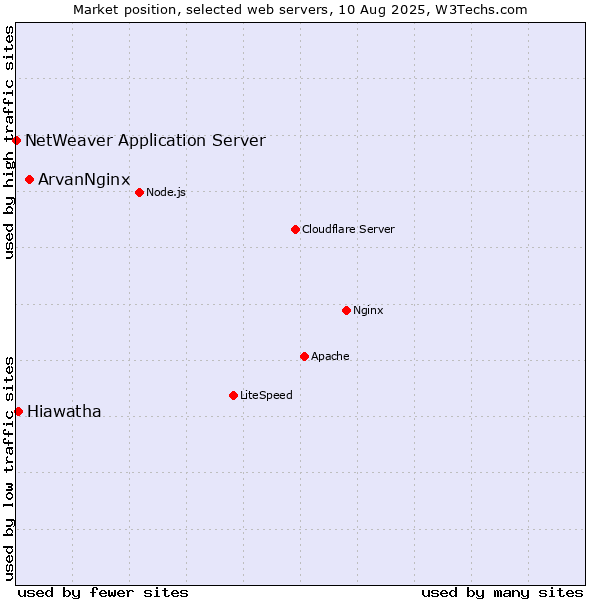Click the red marker beside Cloudflare Server
The image size is (600, 600).
click(295, 230)
